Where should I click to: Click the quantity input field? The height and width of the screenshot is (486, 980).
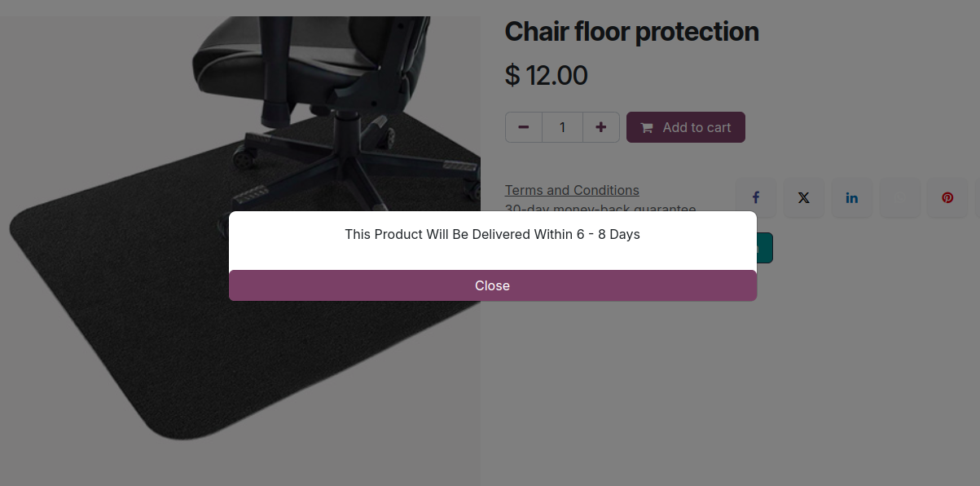[x=562, y=127]
